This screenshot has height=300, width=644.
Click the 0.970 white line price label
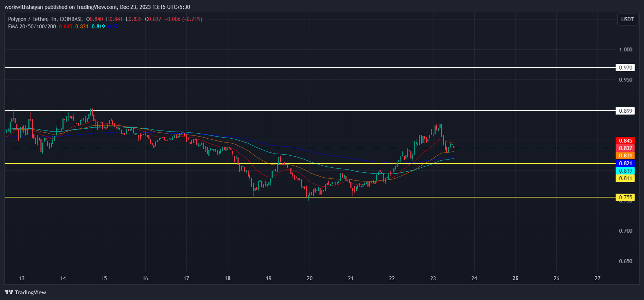coord(625,67)
